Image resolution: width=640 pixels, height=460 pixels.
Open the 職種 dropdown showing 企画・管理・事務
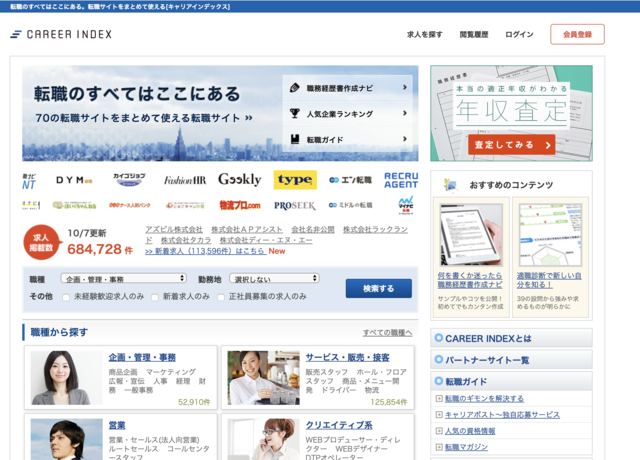124,279
